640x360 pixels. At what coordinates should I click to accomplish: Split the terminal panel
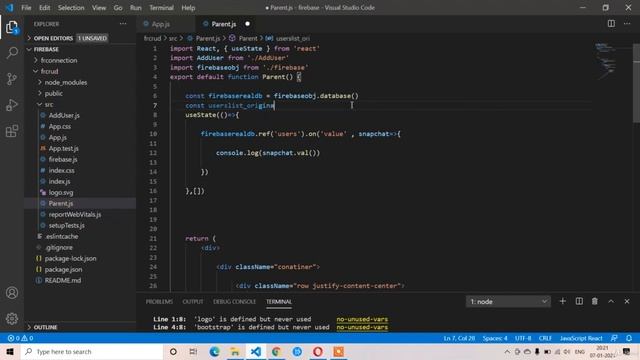pyautogui.click(x=579, y=301)
